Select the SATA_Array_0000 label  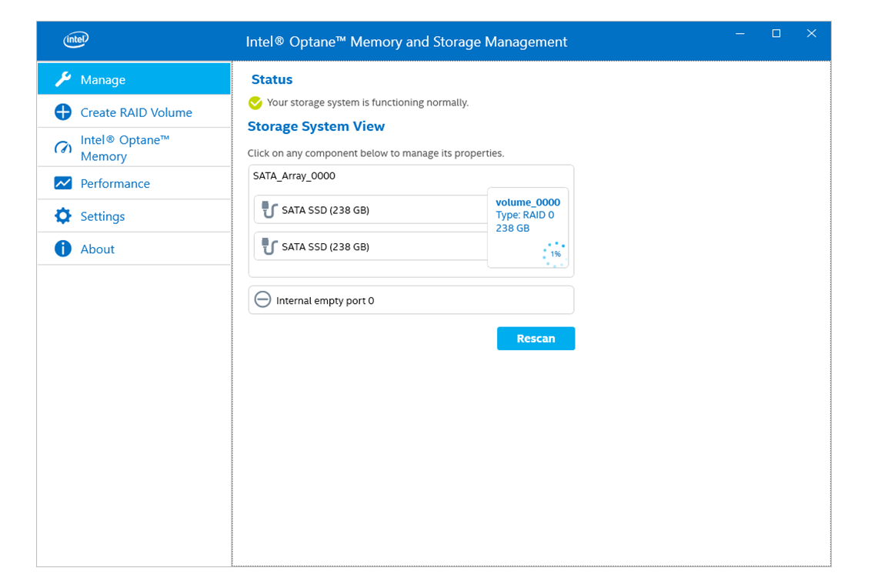294,175
